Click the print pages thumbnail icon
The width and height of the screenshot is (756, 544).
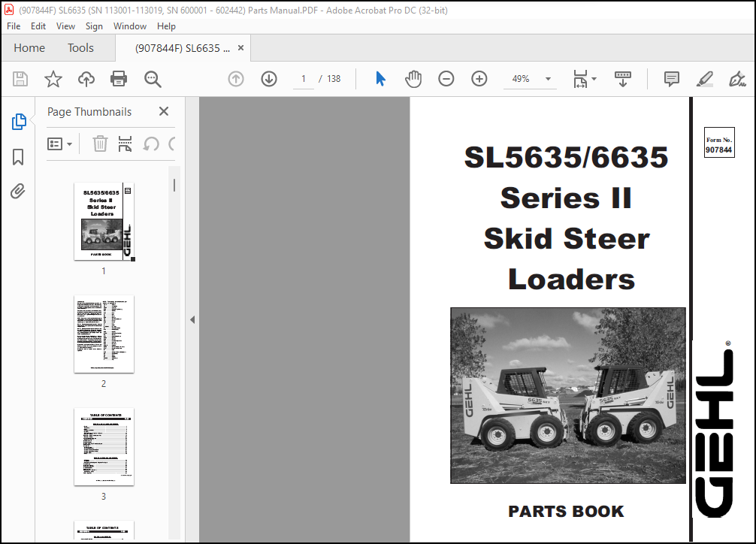[125, 144]
